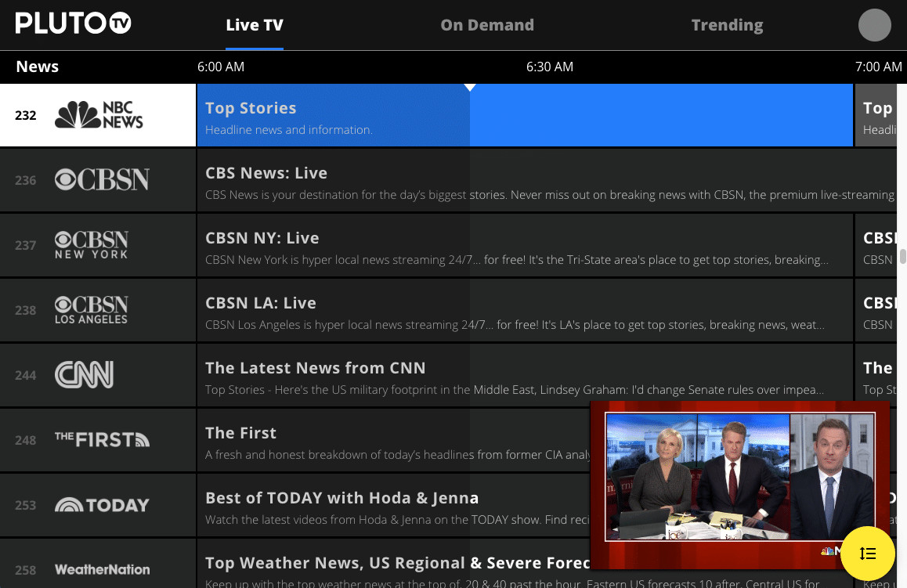The width and height of the screenshot is (907, 588).
Task: Open The First program listing
Action: [393, 440]
